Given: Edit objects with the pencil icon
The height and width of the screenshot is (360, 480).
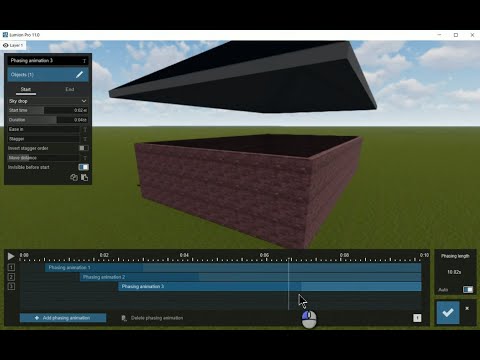Looking at the screenshot, I should (79, 75).
